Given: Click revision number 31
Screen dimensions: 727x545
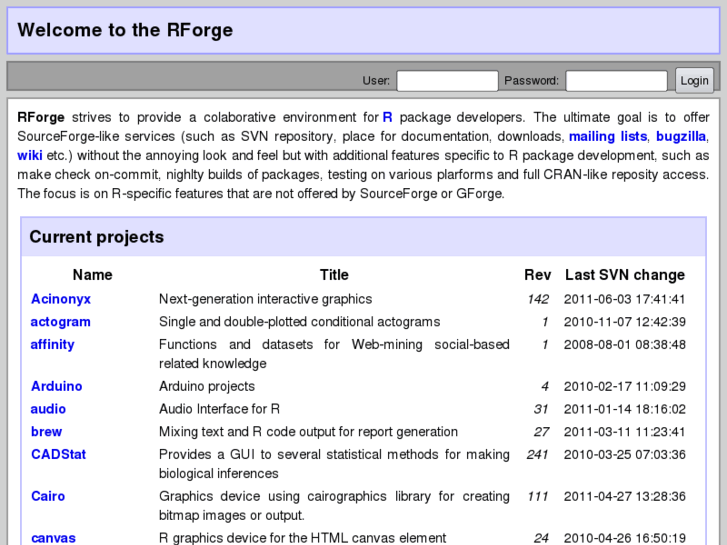Looking at the screenshot, I should [541, 409].
